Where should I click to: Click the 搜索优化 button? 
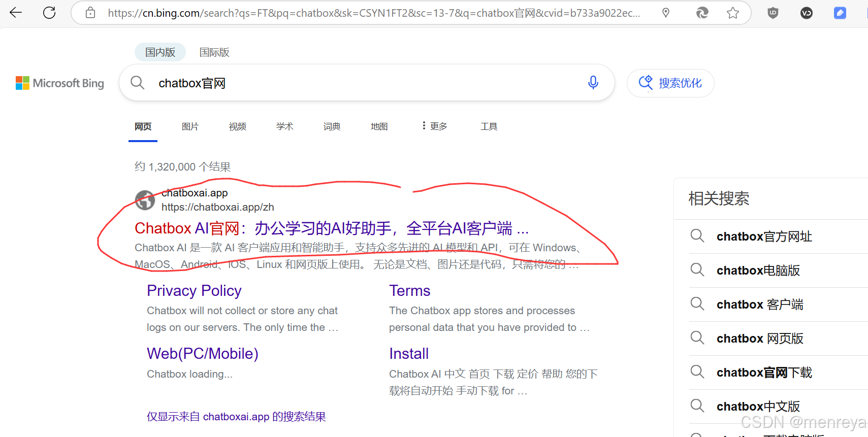pyautogui.click(x=670, y=83)
